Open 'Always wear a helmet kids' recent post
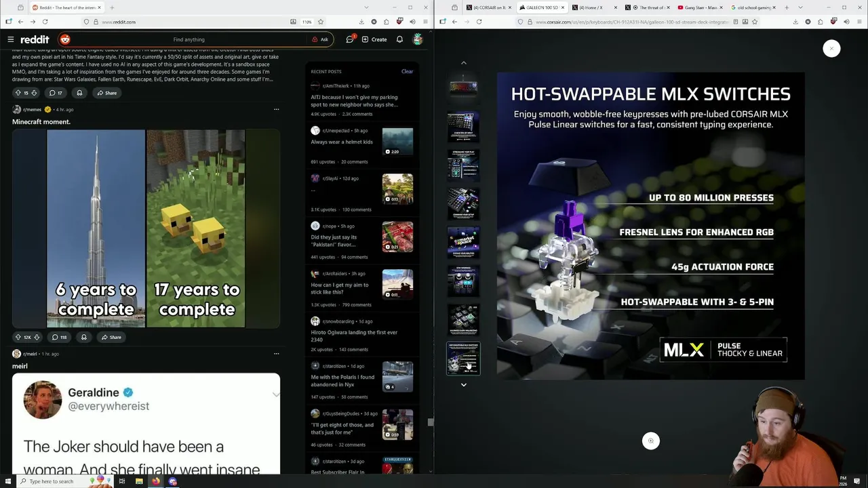This screenshot has height=488, width=868. click(x=342, y=142)
